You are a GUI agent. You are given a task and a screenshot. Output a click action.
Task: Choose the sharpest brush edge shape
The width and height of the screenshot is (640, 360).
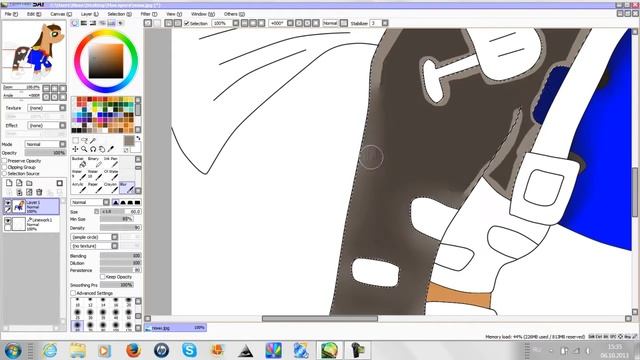click(x=138, y=202)
